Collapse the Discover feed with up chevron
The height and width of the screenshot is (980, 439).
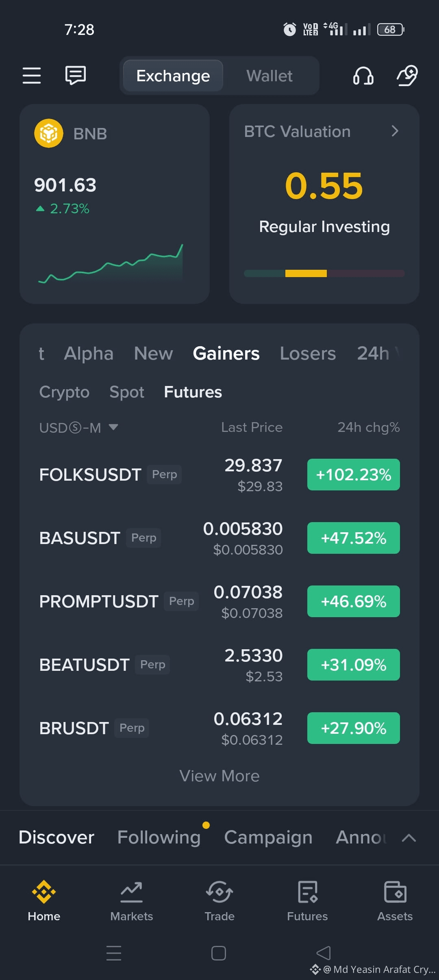(409, 838)
